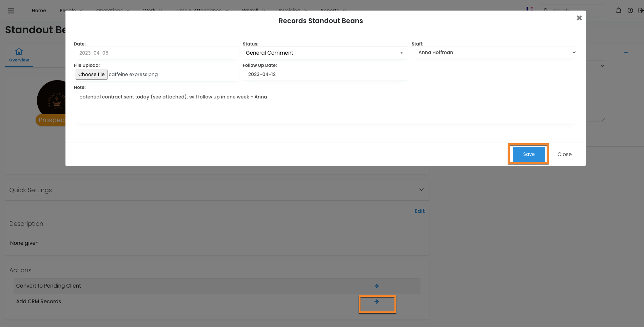Screen dimensions: 644x327
Task: Open the hamburger navigation menu
Action: 11,11
